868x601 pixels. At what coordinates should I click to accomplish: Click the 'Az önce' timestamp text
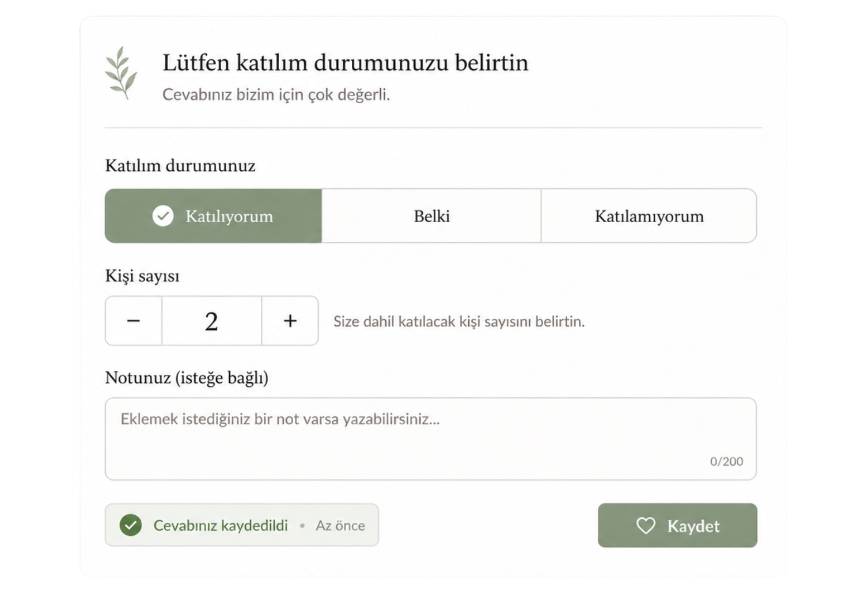(340, 526)
